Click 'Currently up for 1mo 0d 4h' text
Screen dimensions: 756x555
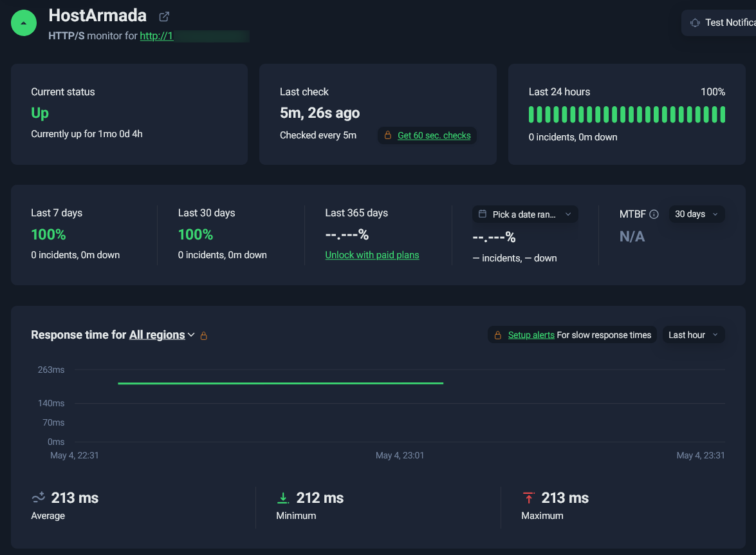87,134
